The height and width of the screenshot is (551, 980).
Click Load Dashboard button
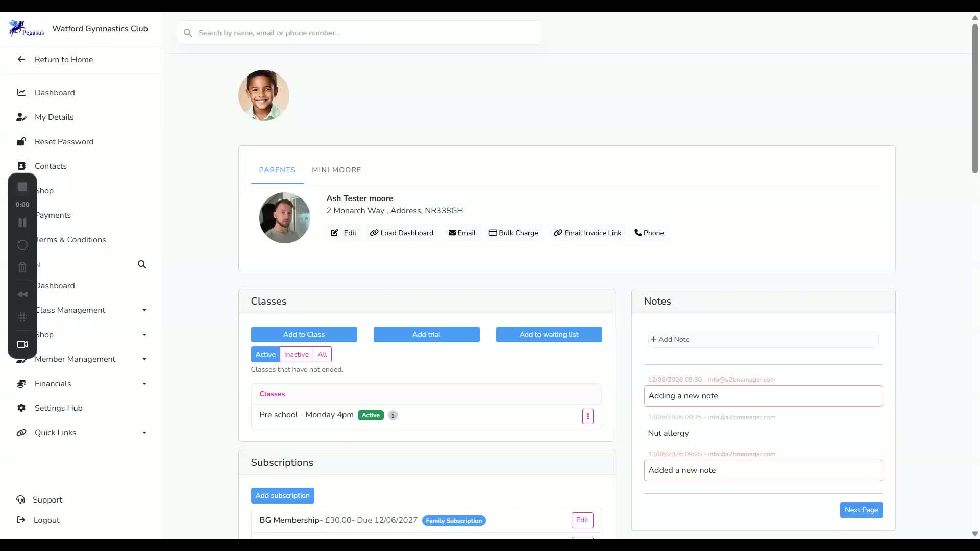402,233
